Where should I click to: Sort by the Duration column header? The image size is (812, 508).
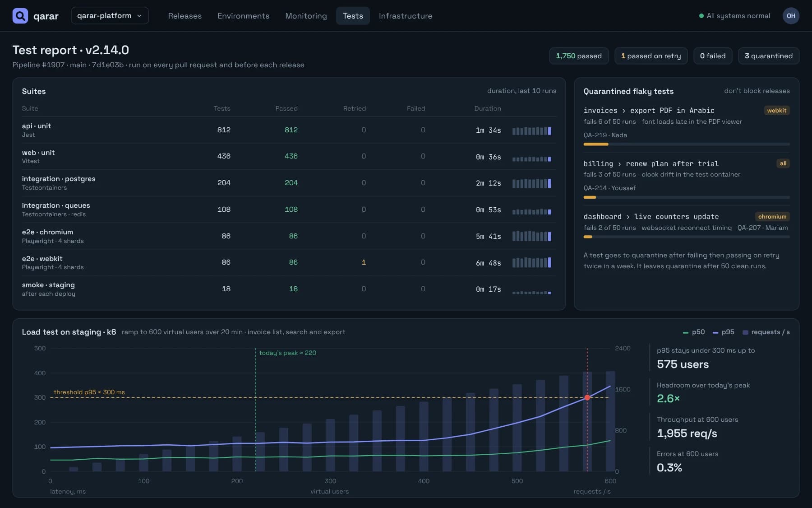tap(488, 108)
